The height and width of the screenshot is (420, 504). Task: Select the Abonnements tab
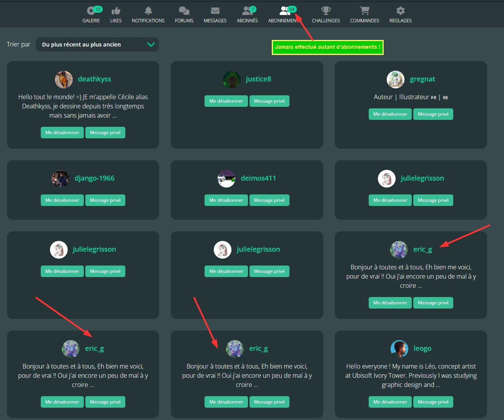click(284, 15)
